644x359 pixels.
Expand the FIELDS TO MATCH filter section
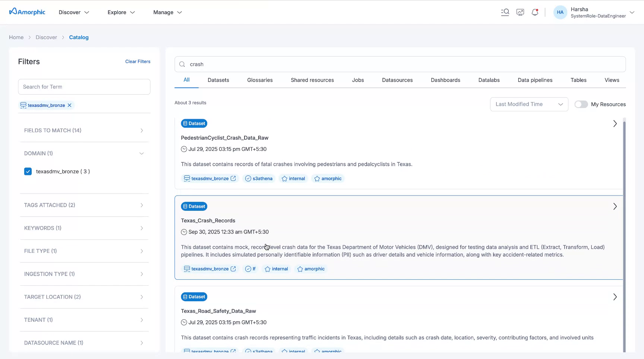pyautogui.click(x=84, y=130)
